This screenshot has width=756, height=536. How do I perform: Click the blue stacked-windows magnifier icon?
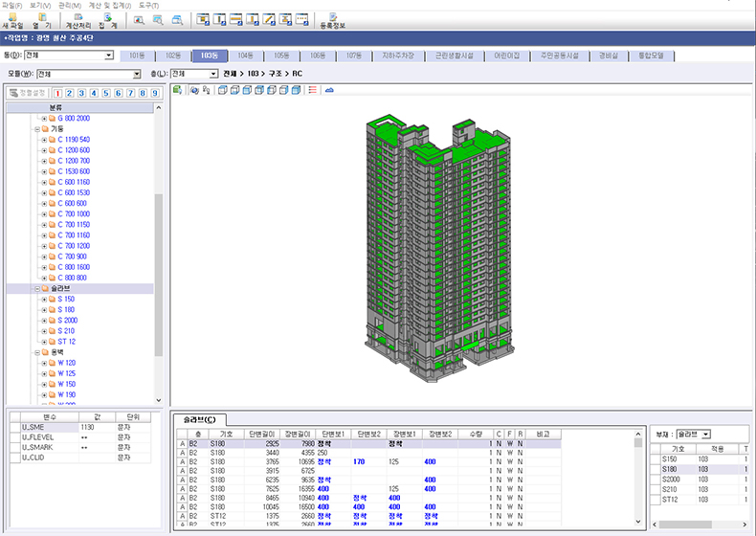tap(177, 20)
